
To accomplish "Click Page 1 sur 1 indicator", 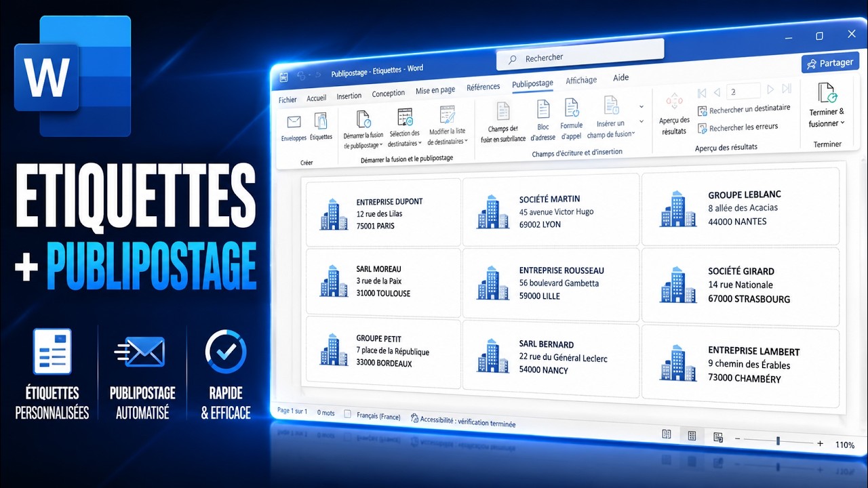I will click(292, 411).
